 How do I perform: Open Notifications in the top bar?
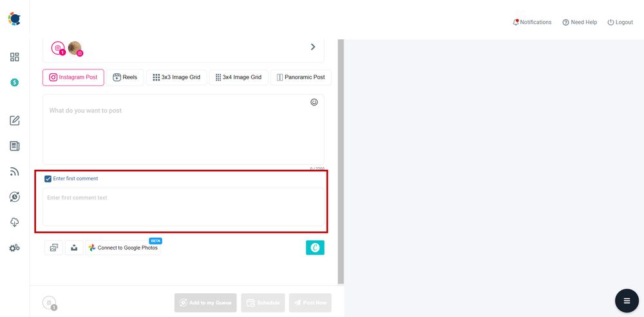[532, 22]
